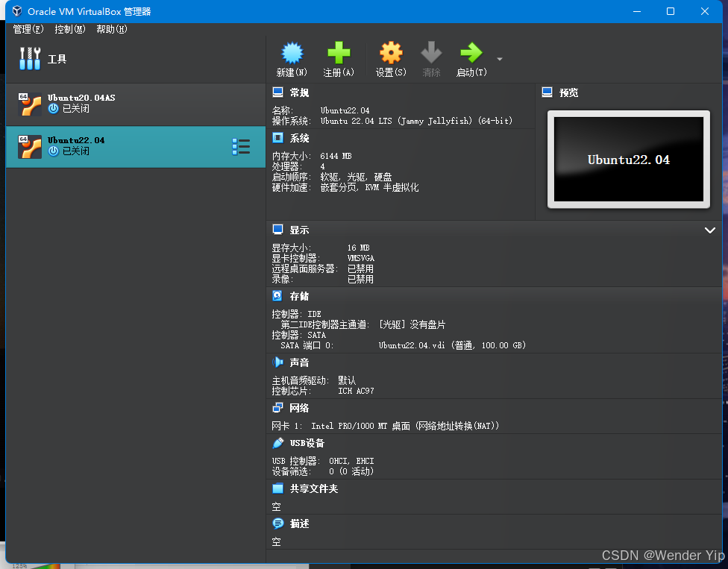This screenshot has width=728, height=569.
Task: Click the 共享文件夹 section folder icon
Action: (277, 488)
